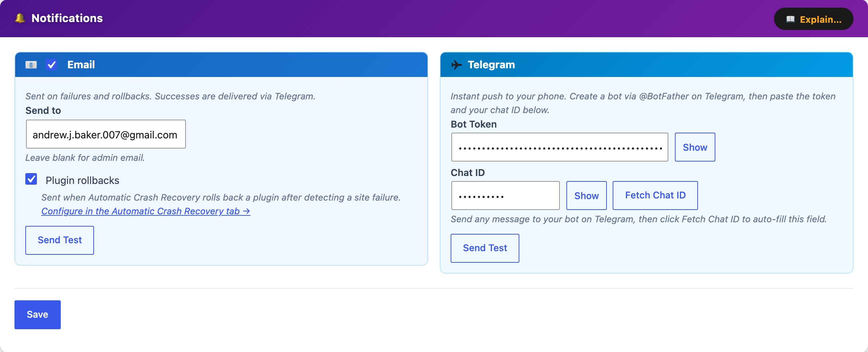Image resolution: width=868 pixels, height=352 pixels.
Task: Click the Send to label
Action: pos(43,111)
